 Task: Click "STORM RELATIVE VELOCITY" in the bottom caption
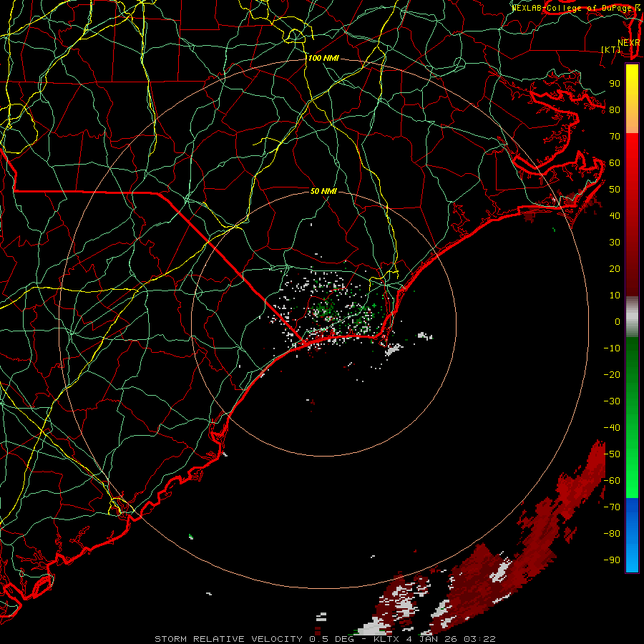pos(230,639)
